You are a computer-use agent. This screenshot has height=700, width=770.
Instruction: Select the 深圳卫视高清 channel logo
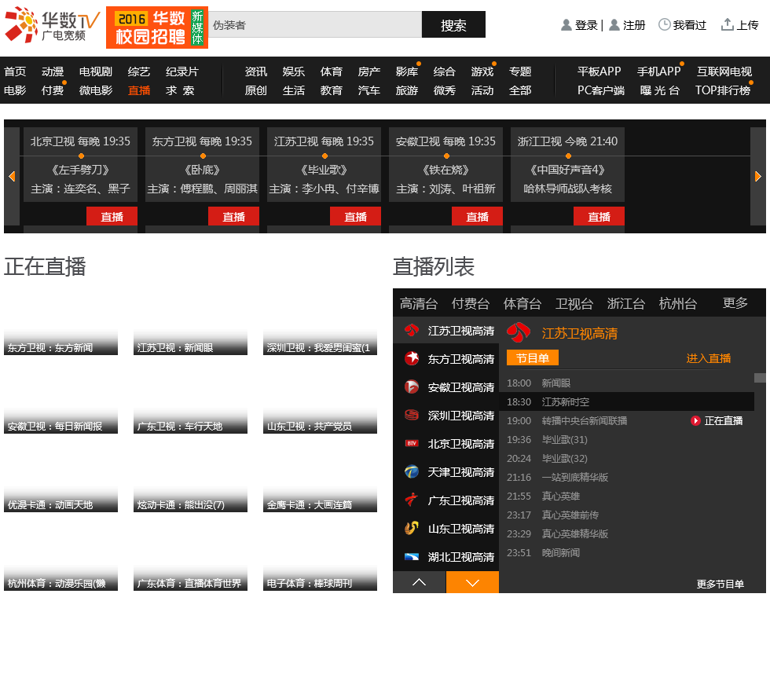[412, 416]
